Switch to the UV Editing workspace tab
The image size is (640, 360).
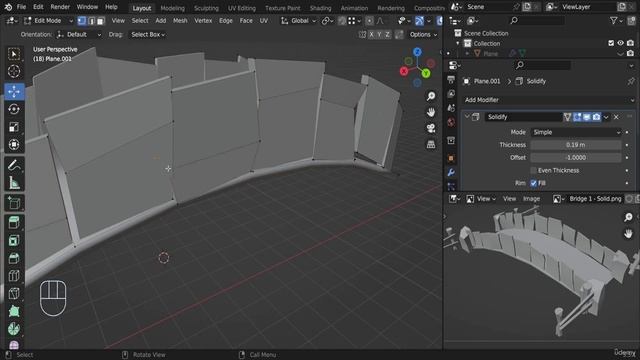(242, 8)
